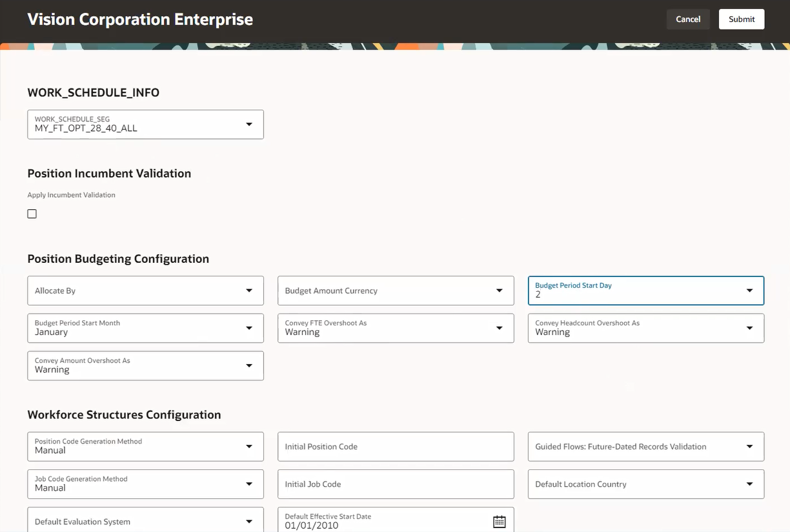This screenshot has height=532, width=790.
Task: Expand Convey FTE Overshoot As dropdown
Action: [x=499, y=328]
